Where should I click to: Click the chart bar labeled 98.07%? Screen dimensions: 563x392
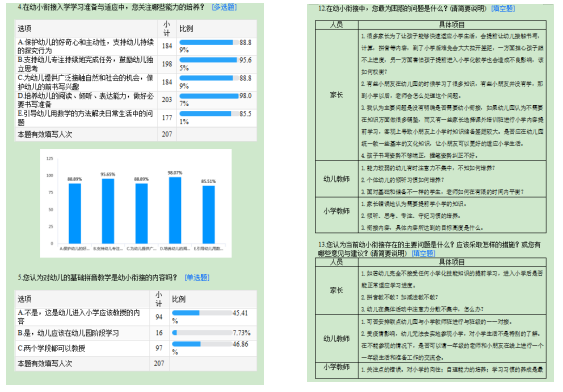pyautogui.click(x=175, y=210)
